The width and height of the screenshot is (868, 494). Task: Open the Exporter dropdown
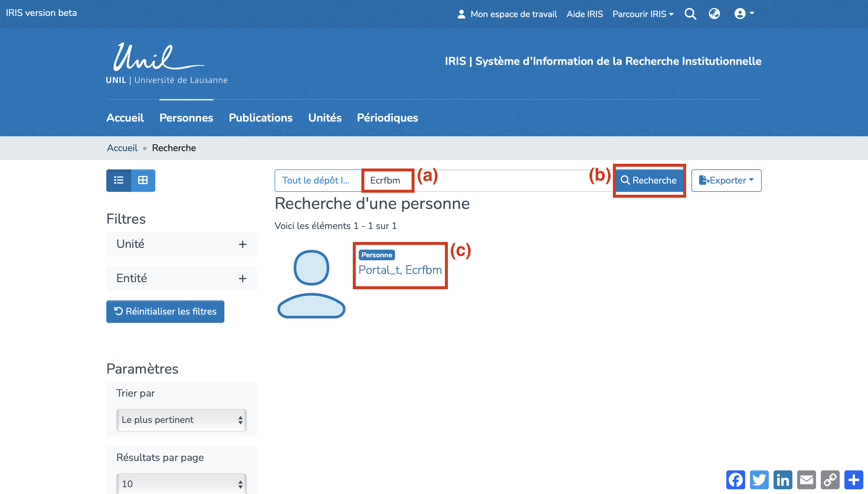point(726,180)
